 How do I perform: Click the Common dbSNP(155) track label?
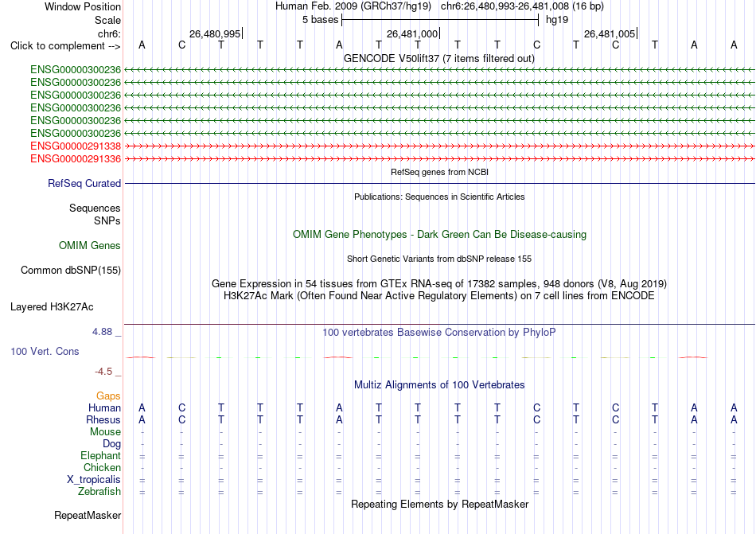(x=71, y=270)
